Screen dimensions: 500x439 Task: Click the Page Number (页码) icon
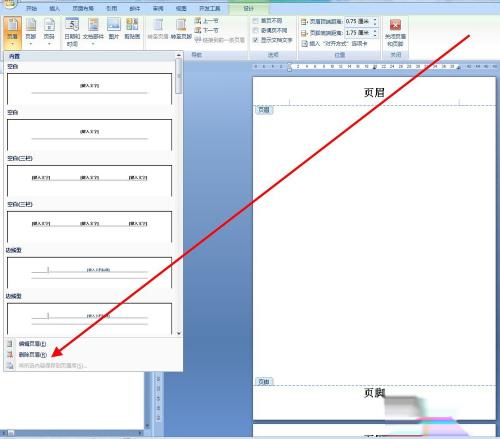point(49,32)
